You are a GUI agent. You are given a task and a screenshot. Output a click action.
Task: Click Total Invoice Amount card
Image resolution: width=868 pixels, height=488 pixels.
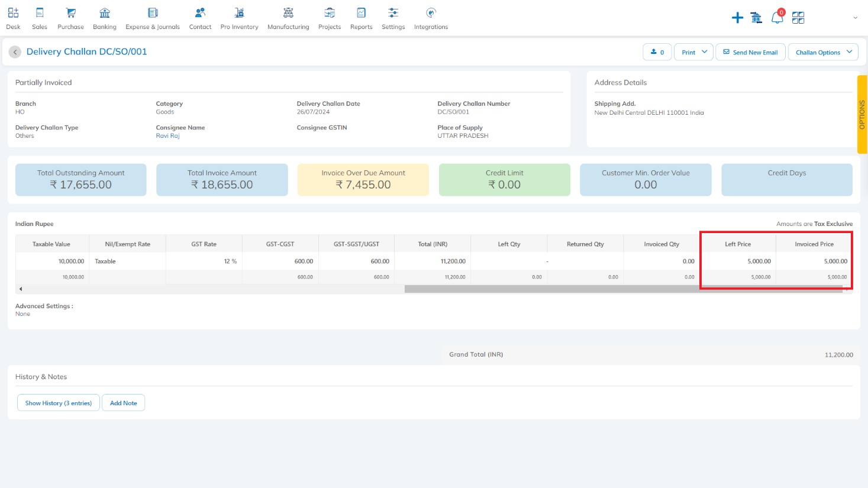click(x=222, y=180)
